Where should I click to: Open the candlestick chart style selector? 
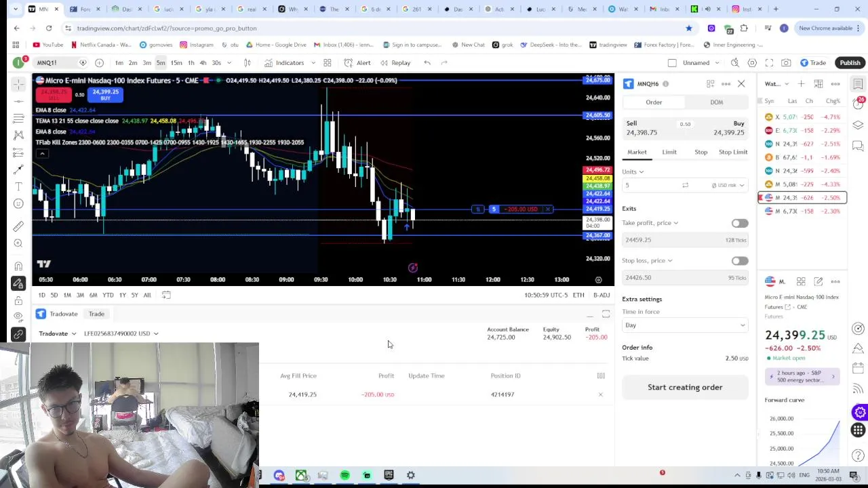coord(247,63)
